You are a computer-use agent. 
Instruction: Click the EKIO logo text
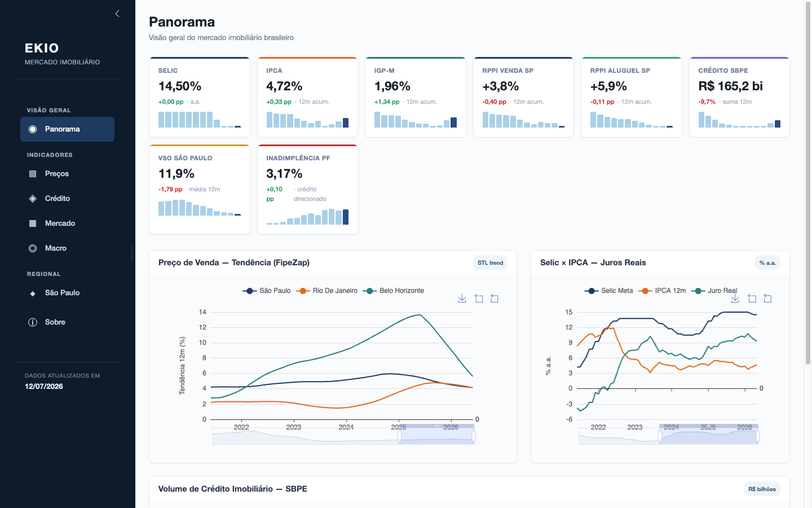click(x=42, y=48)
